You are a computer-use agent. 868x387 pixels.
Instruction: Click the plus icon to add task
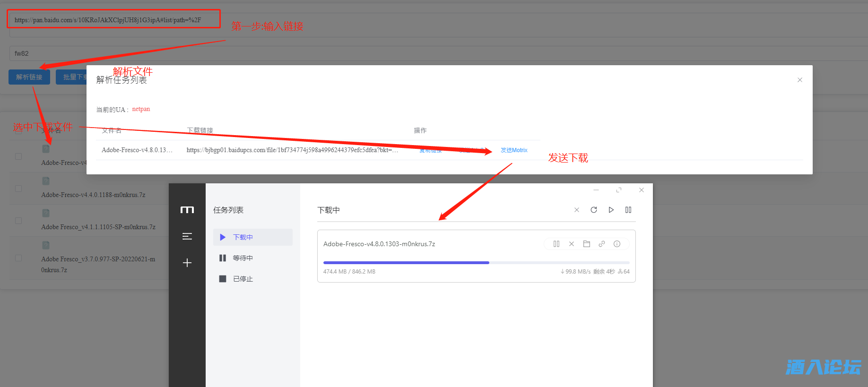187,263
